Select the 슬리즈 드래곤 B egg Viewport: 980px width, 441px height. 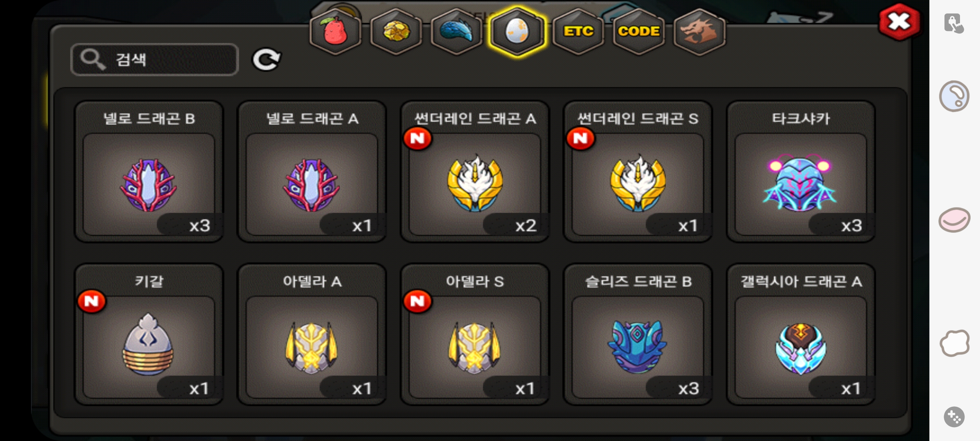[x=638, y=334]
